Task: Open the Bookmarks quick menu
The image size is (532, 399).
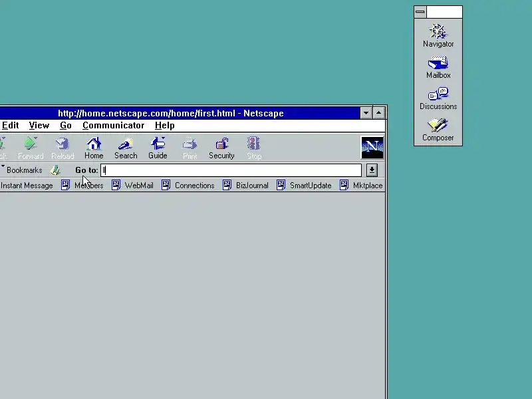Action: click(x=22, y=170)
